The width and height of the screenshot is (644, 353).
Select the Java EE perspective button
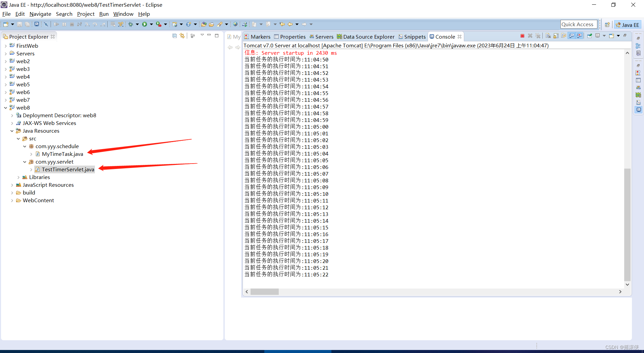click(628, 25)
